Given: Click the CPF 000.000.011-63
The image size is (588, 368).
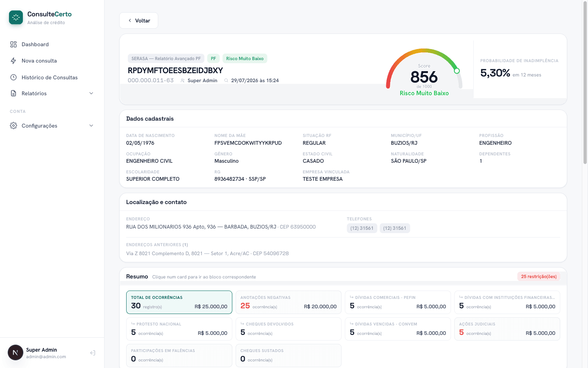Looking at the screenshot, I should (151, 81).
